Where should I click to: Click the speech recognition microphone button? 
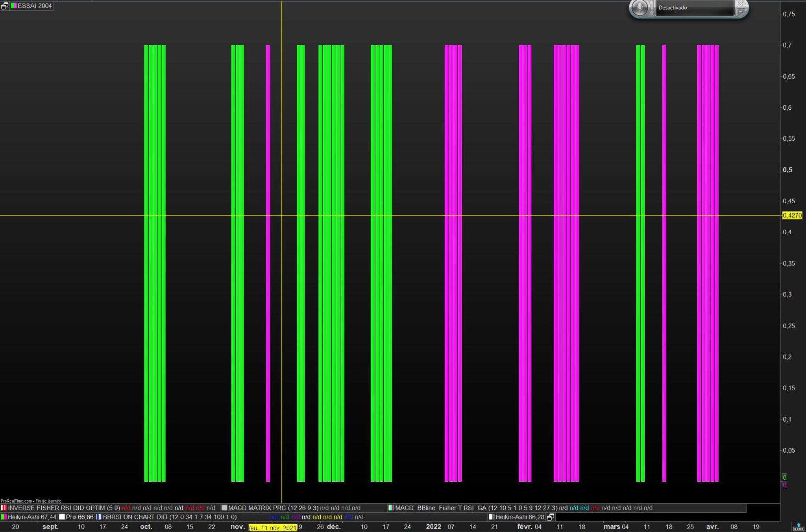tap(640, 7)
